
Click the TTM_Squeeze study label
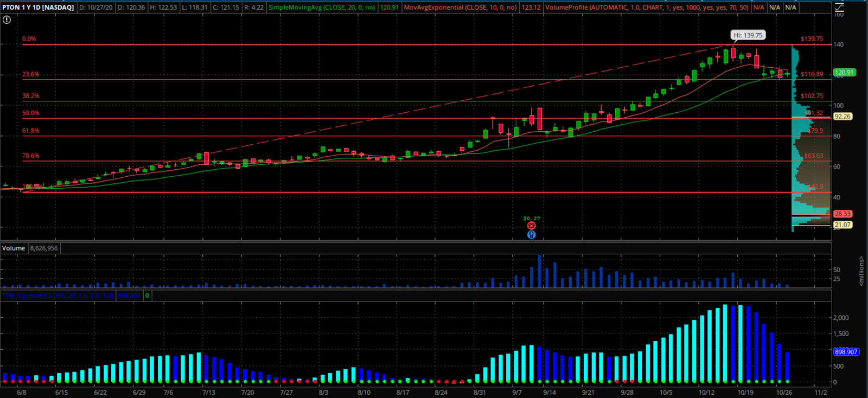click(58, 296)
